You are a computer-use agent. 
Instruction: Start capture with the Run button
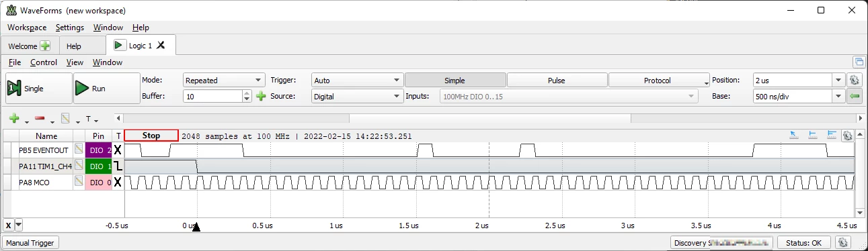[106, 89]
